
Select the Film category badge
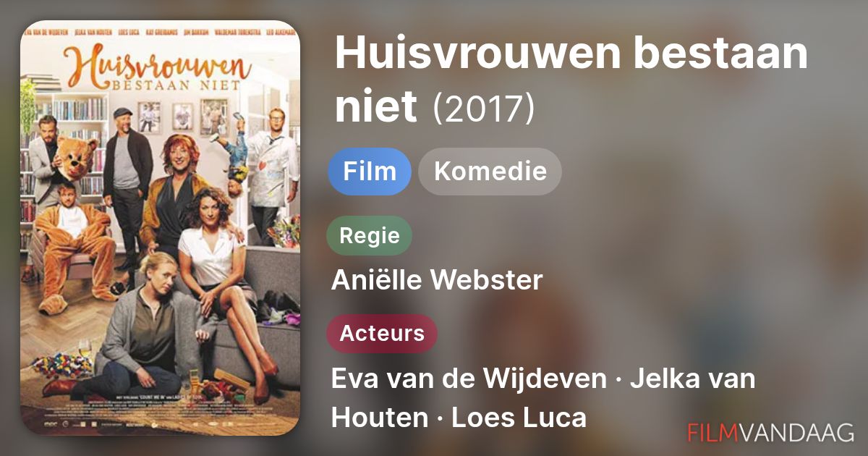coord(370,172)
